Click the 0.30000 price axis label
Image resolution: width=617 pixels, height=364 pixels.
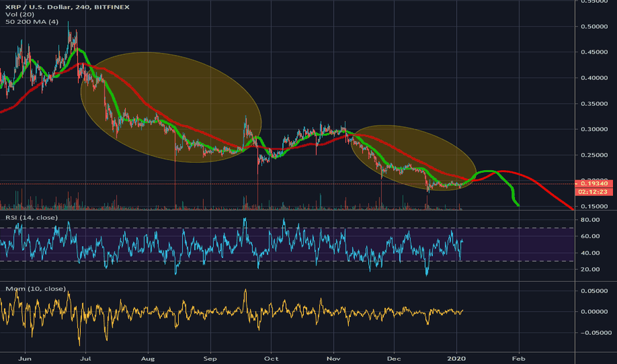click(594, 130)
